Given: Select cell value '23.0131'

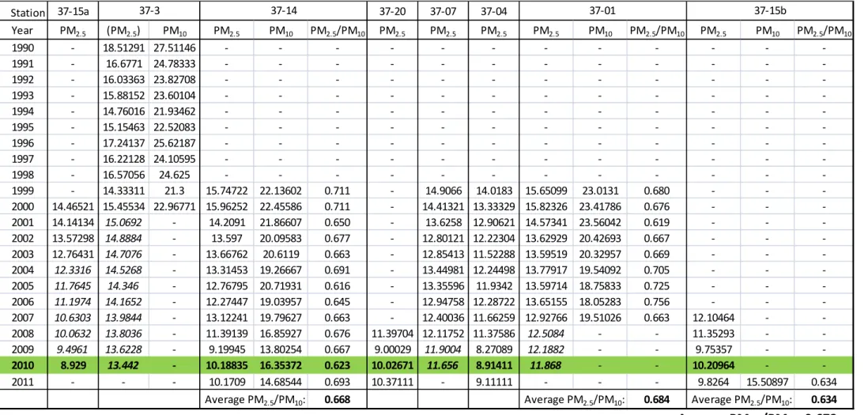Looking at the screenshot, I should (600, 191).
